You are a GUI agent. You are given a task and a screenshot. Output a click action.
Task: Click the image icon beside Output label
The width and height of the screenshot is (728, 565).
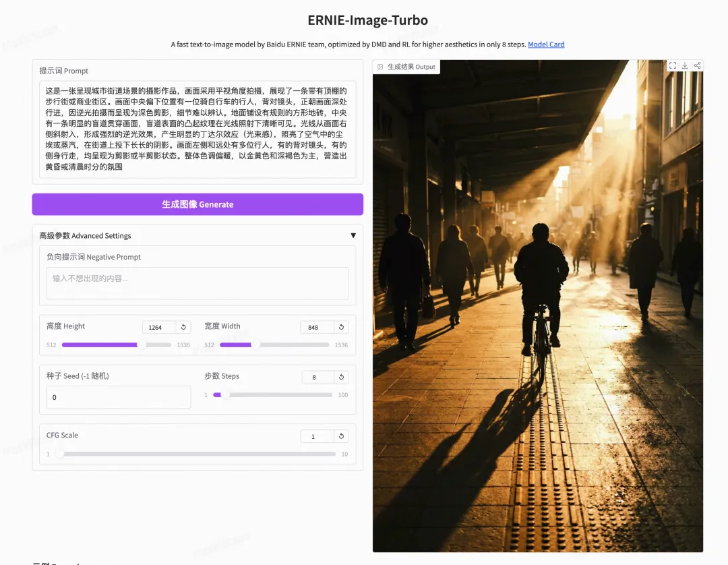(x=380, y=67)
